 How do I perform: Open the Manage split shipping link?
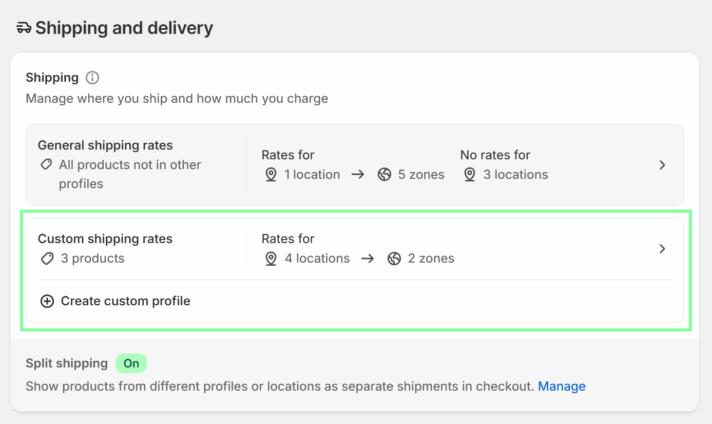click(x=562, y=386)
